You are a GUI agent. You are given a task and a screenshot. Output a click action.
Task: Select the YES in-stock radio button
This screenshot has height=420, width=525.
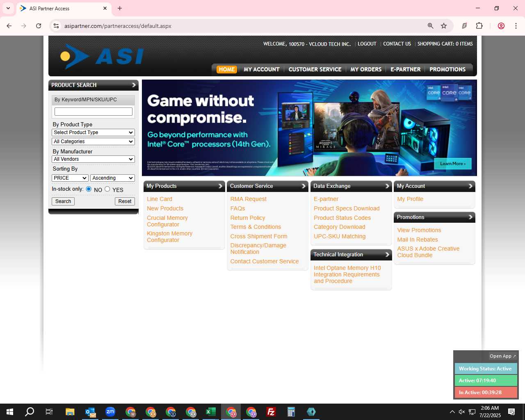click(107, 189)
